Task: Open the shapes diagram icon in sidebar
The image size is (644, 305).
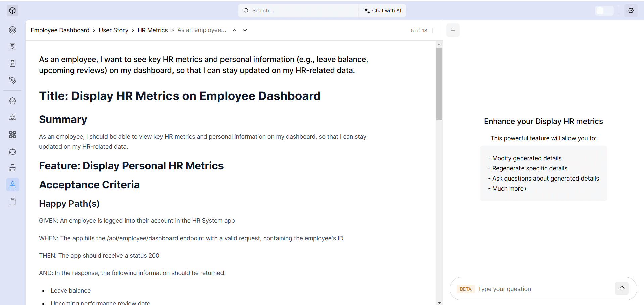Action: (x=12, y=151)
